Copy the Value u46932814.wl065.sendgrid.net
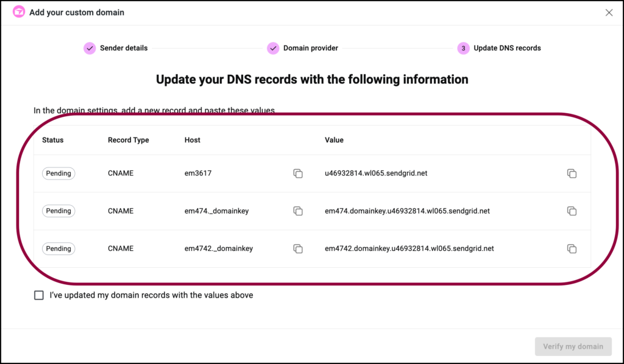Image resolution: width=624 pixels, height=364 pixels. tap(572, 173)
